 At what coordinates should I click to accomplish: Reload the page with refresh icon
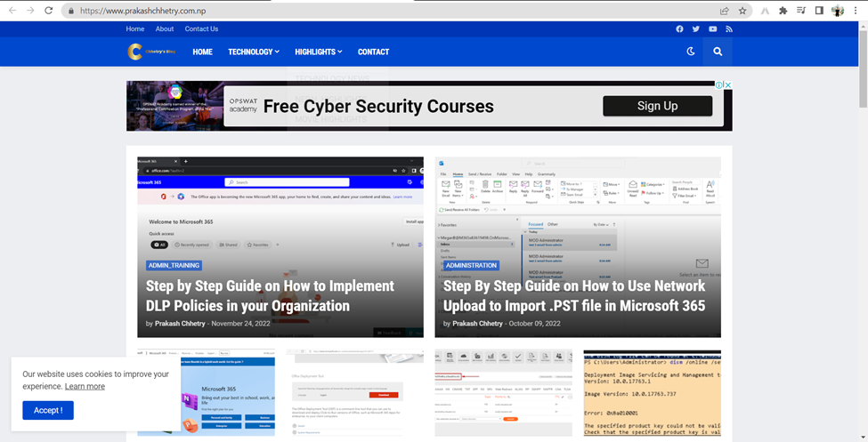click(49, 11)
